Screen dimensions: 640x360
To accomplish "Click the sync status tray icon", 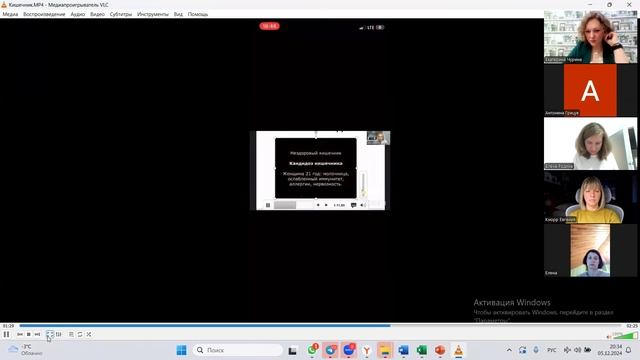I will [522, 350].
